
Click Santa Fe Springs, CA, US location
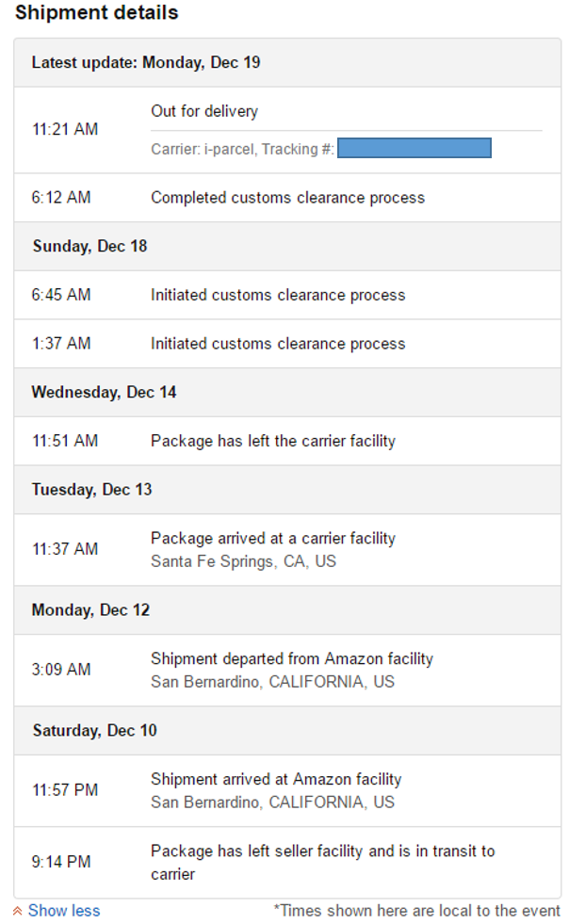[x=243, y=561]
